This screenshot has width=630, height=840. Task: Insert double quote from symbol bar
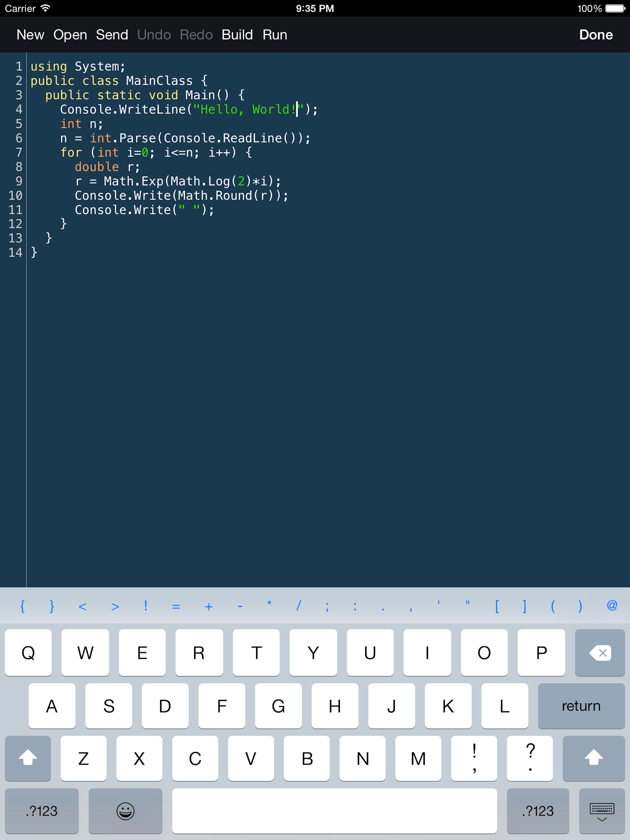(467, 604)
